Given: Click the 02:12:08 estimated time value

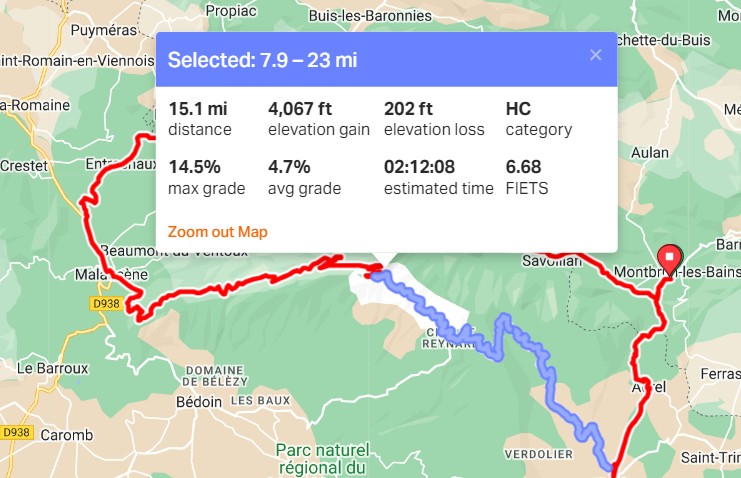Looking at the screenshot, I should (421, 167).
